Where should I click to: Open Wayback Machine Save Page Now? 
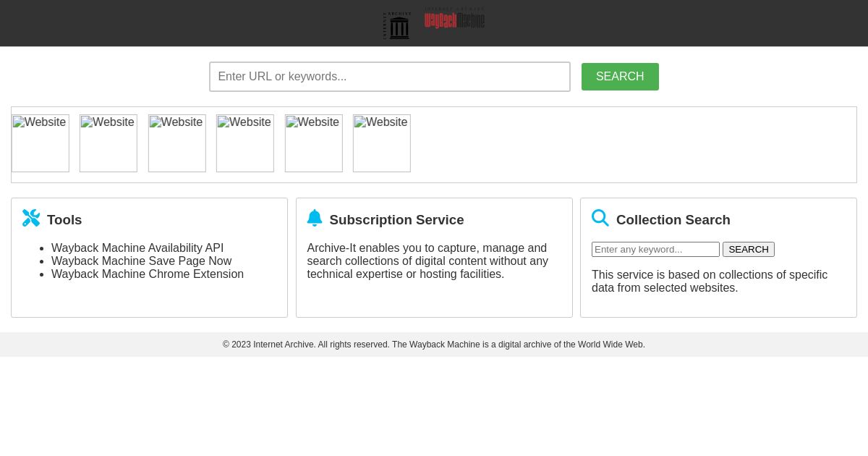(141, 261)
